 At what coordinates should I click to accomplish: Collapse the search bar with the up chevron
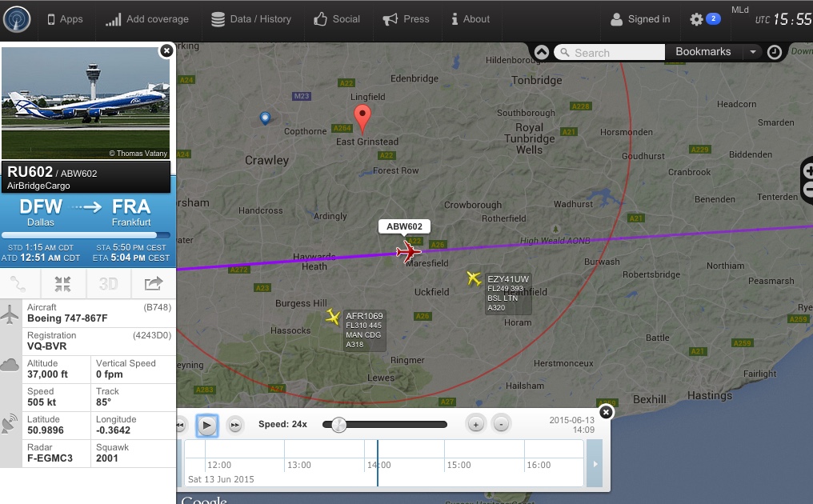(541, 52)
